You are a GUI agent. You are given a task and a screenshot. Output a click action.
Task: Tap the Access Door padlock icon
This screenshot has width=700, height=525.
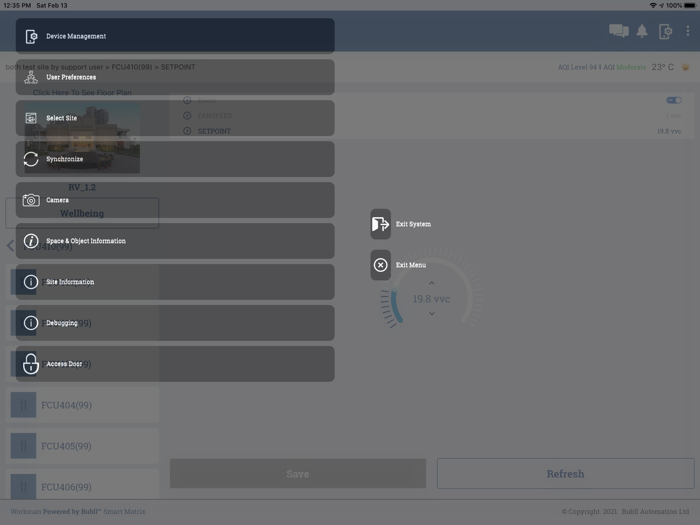pyautogui.click(x=31, y=364)
